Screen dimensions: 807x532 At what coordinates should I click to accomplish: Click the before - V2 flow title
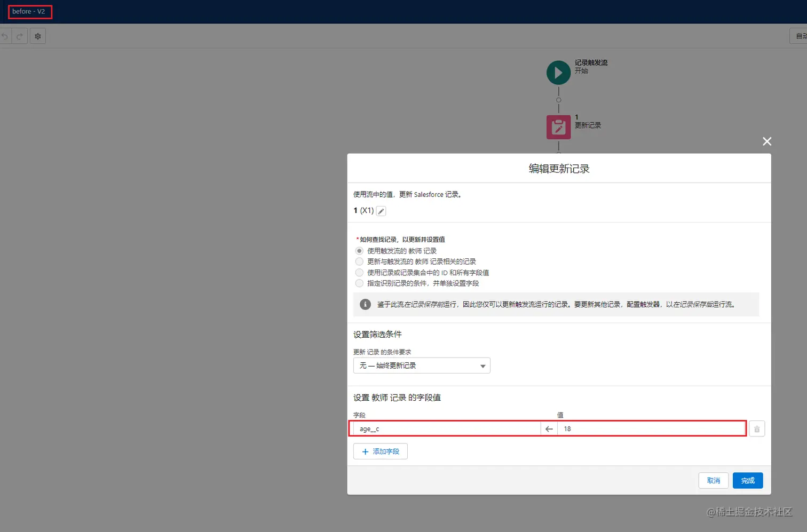(x=29, y=11)
